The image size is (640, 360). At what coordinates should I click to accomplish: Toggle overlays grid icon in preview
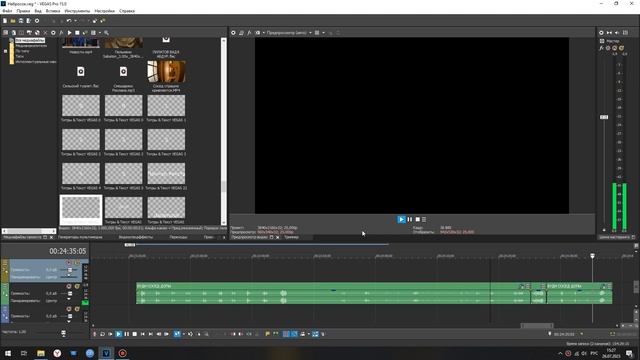point(317,33)
